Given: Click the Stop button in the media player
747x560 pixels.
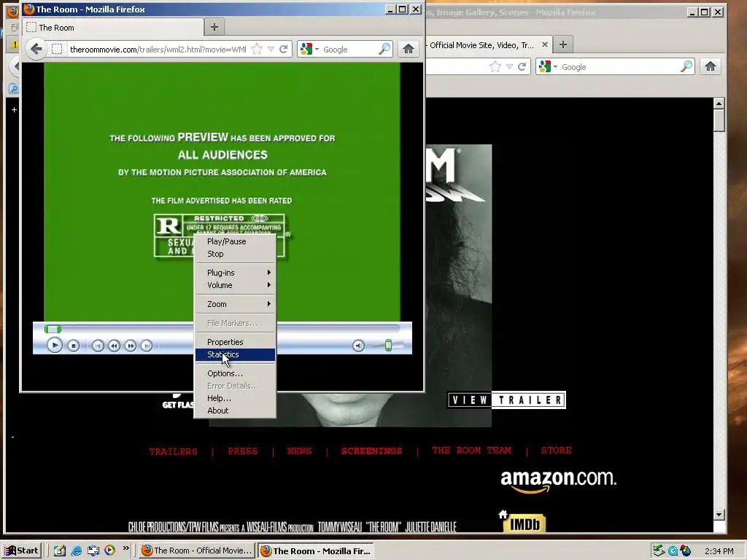Looking at the screenshot, I should click(74, 346).
